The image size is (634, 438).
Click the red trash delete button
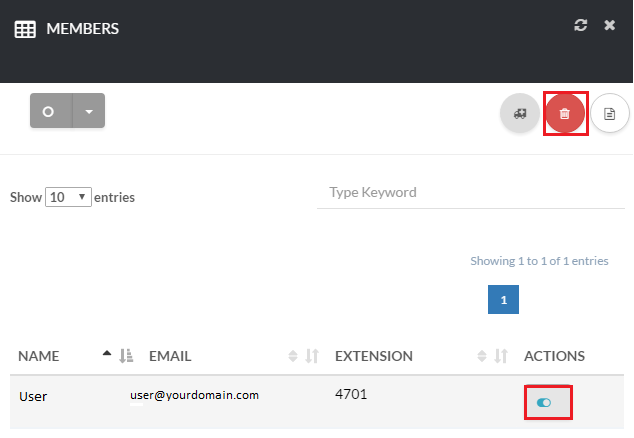tap(564, 113)
